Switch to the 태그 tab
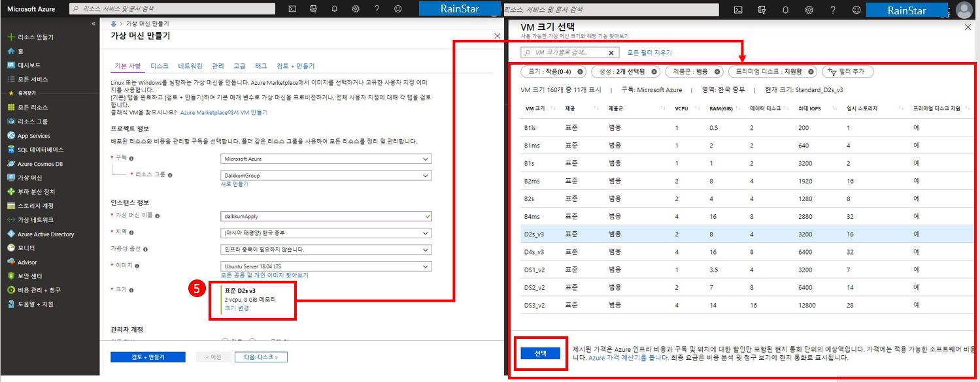 261,66
